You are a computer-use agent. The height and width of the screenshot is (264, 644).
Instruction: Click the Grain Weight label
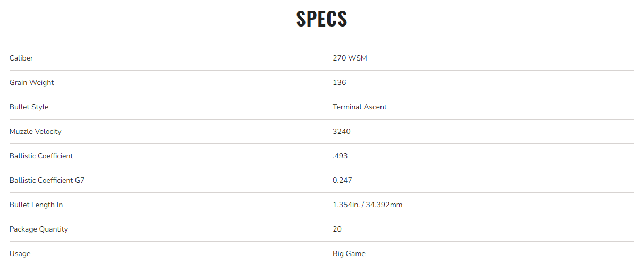click(31, 82)
